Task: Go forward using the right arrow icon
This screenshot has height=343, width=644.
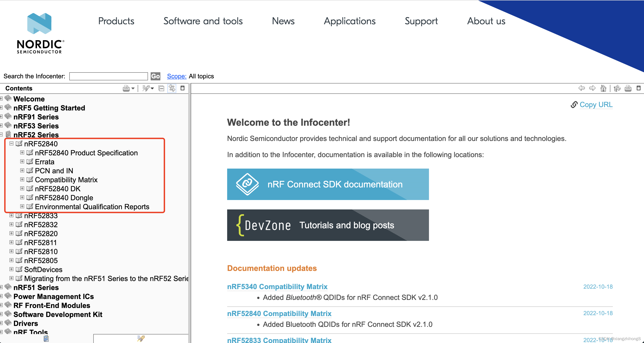Action: coord(592,88)
